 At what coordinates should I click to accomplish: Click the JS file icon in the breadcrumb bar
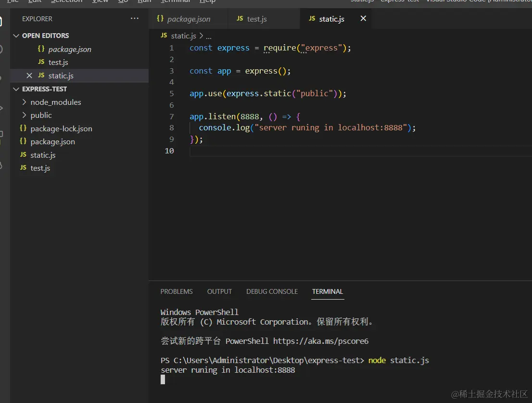[x=164, y=36]
